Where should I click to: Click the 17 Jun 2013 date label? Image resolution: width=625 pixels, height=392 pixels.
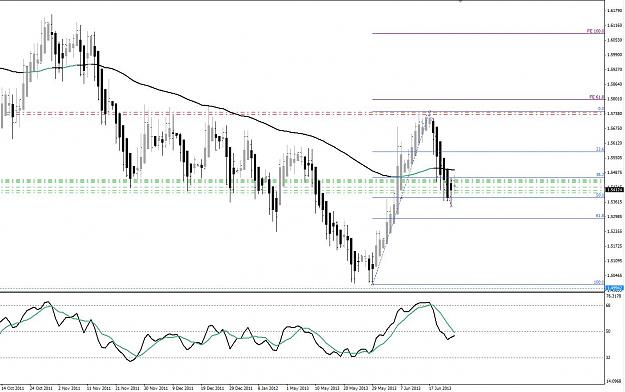440,388
